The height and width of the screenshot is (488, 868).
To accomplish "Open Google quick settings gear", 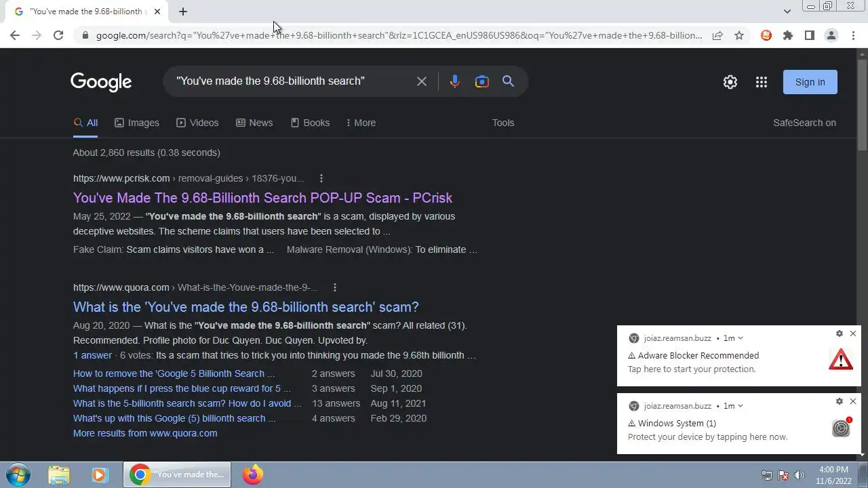I will [x=730, y=82].
